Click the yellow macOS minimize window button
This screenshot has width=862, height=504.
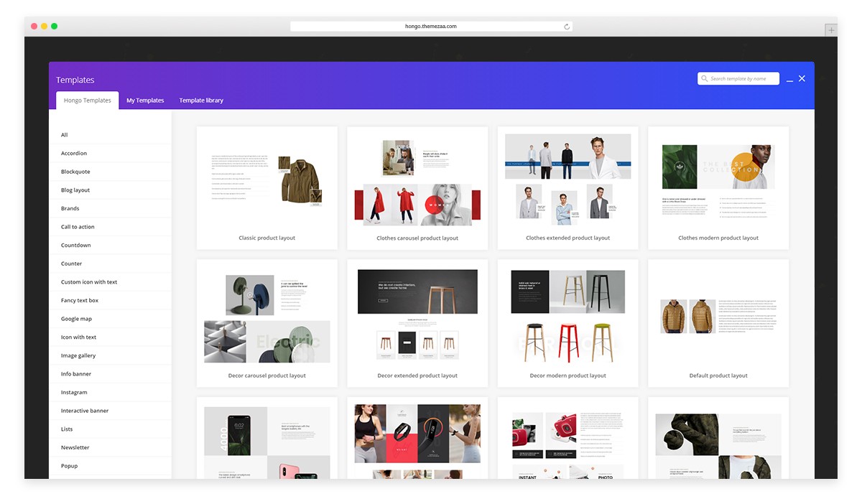pyautogui.click(x=44, y=27)
